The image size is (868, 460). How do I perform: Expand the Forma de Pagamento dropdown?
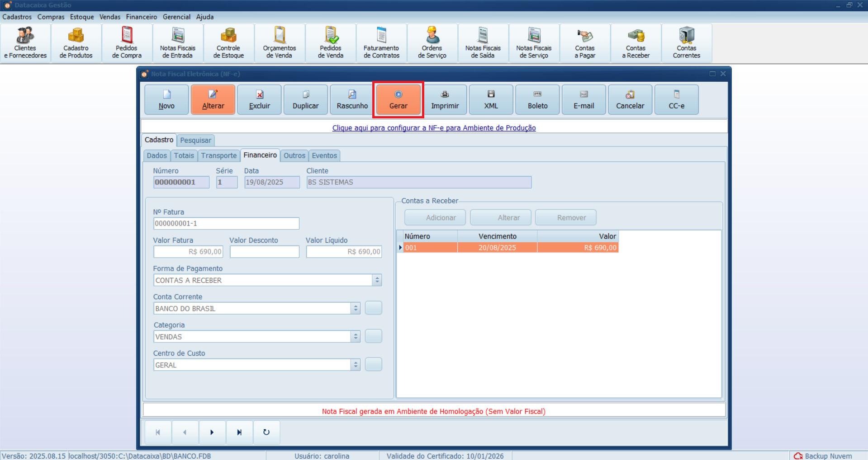tap(377, 280)
